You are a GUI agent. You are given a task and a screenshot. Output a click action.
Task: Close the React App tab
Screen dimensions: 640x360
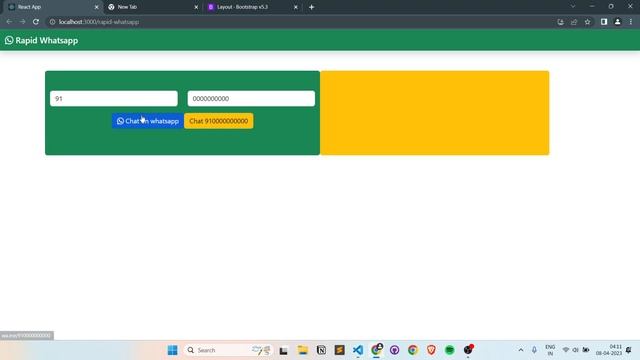coord(96,7)
